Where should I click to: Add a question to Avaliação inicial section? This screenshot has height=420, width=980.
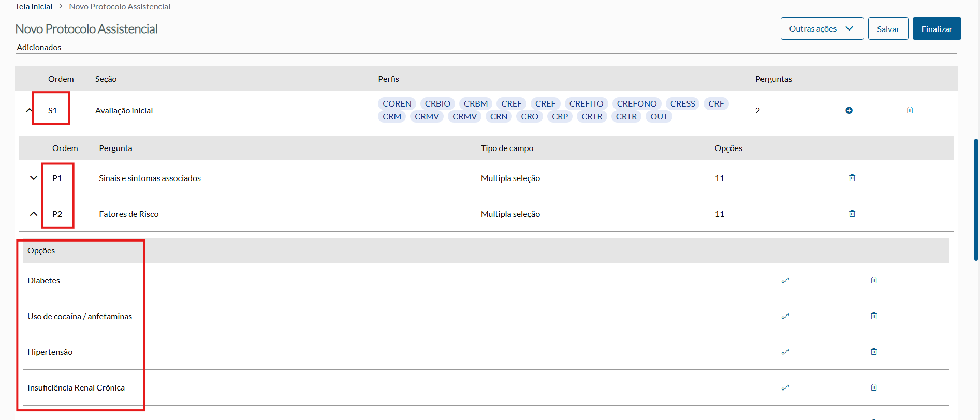[x=849, y=110]
